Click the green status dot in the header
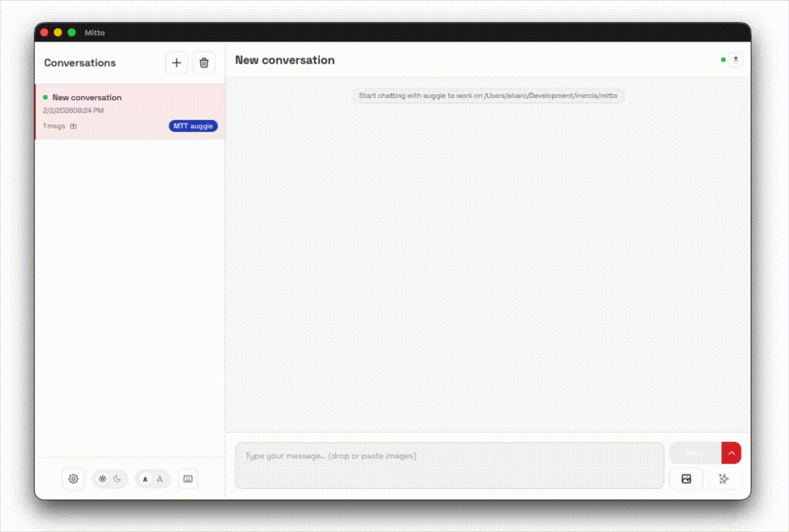The height and width of the screenshot is (532, 789). 723,60
